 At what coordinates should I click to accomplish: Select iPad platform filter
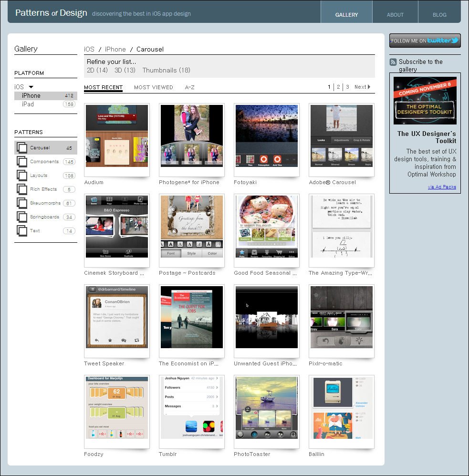pos(45,104)
